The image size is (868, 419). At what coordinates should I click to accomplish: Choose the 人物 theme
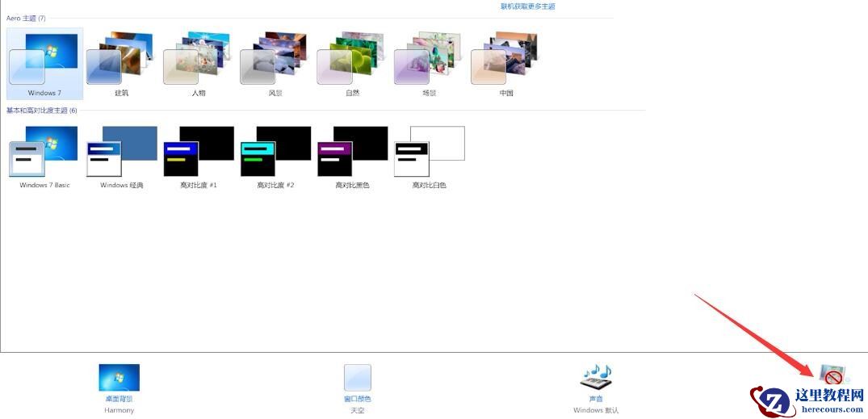pyautogui.click(x=198, y=64)
